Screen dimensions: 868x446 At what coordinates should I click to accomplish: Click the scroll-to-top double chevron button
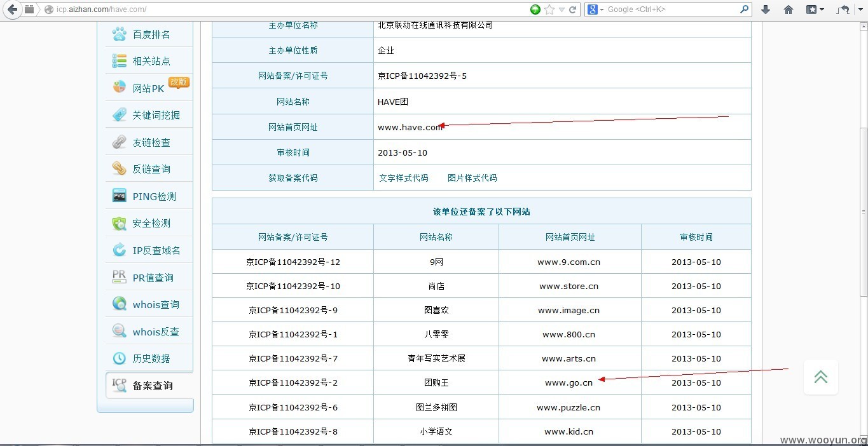(x=821, y=377)
